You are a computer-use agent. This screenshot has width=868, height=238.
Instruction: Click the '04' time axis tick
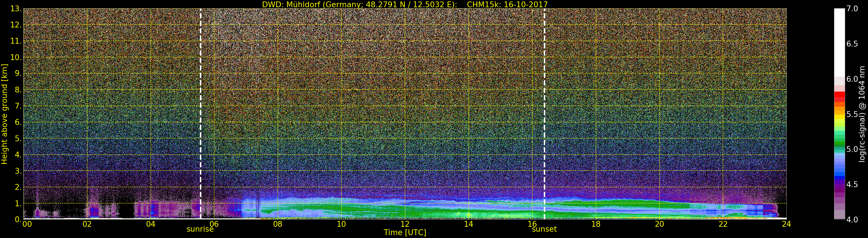click(151, 224)
